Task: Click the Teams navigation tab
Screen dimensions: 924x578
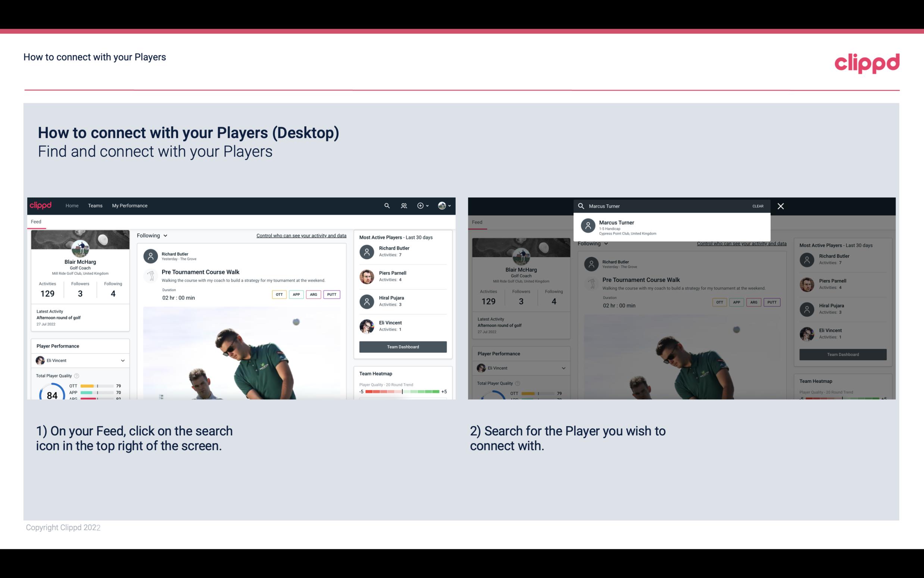Action: pos(95,205)
